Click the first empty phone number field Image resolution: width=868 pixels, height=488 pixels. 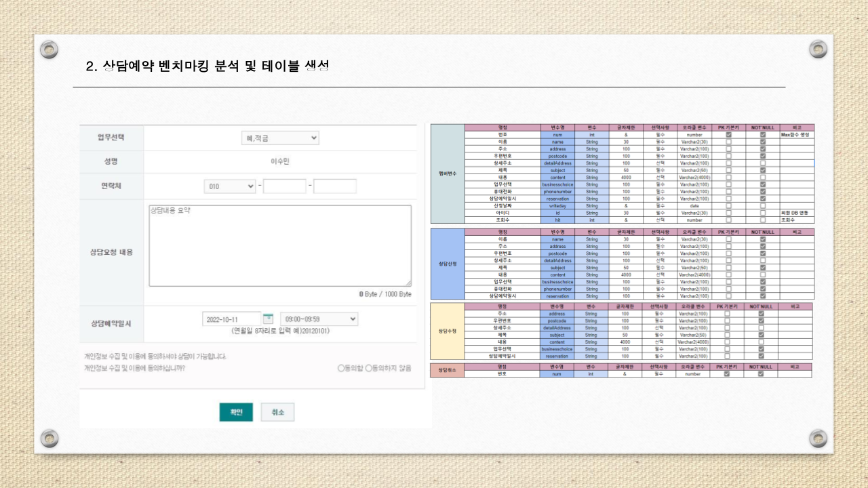285,185
